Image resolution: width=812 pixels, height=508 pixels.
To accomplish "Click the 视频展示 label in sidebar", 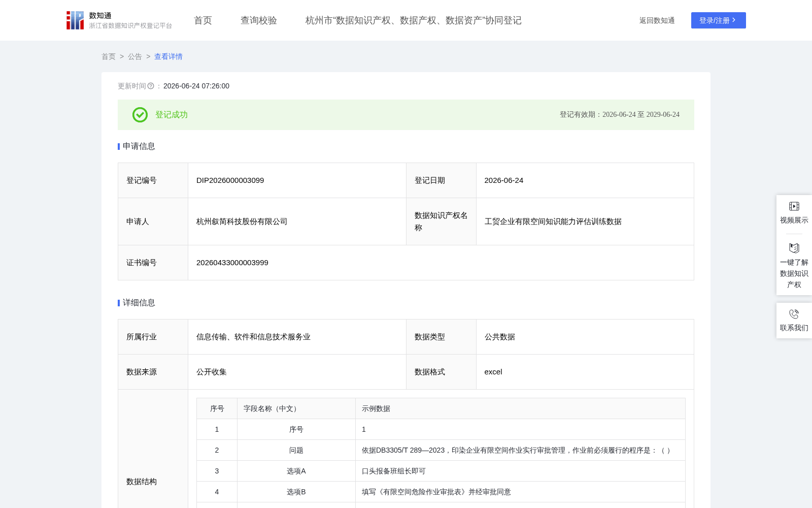I will (x=794, y=220).
